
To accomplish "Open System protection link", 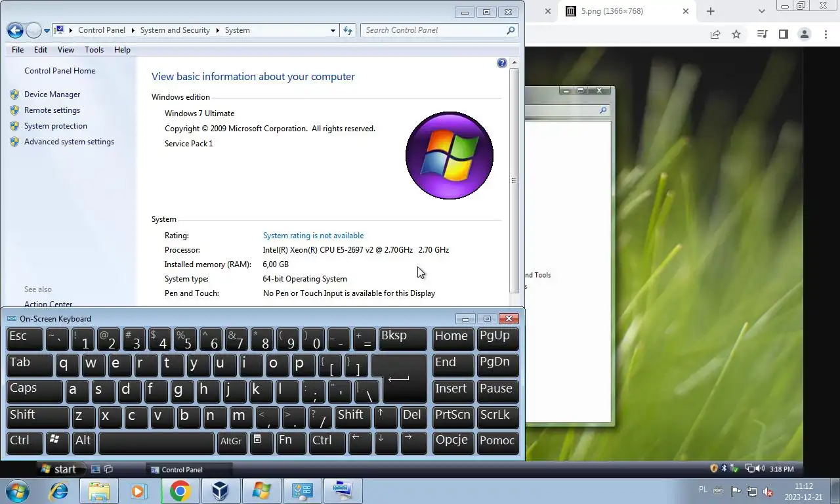I will point(56,126).
